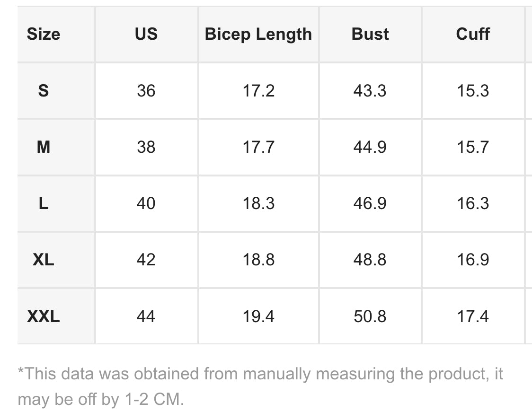Select the L size row label
This screenshot has width=532, height=412.
point(44,203)
